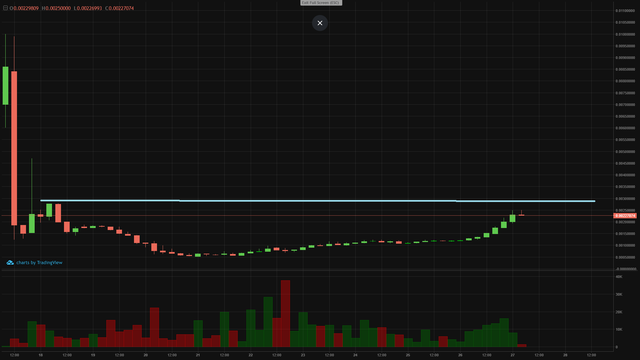Click the first green candle at the far left
Viewport: 640px width, 360px height.
click(x=5, y=86)
